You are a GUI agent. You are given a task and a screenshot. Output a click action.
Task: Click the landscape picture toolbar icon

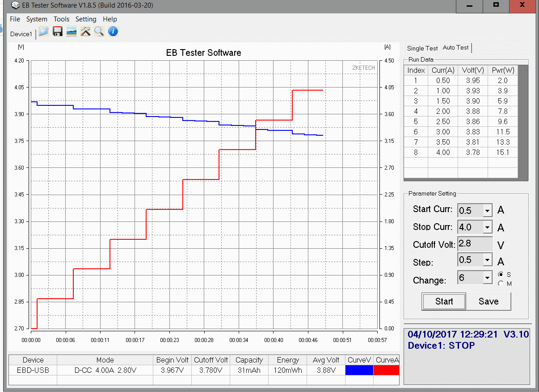[x=72, y=31]
